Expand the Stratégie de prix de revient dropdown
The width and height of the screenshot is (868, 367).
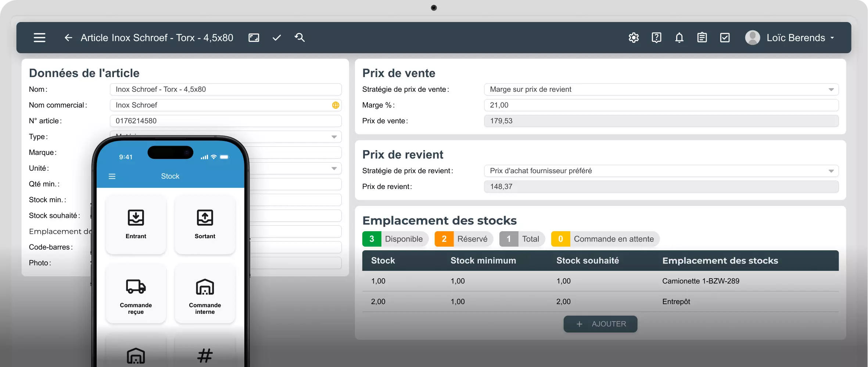pos(661,171)
